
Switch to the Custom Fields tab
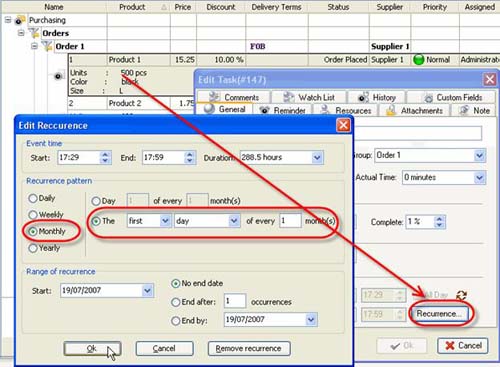pos(451,97)
